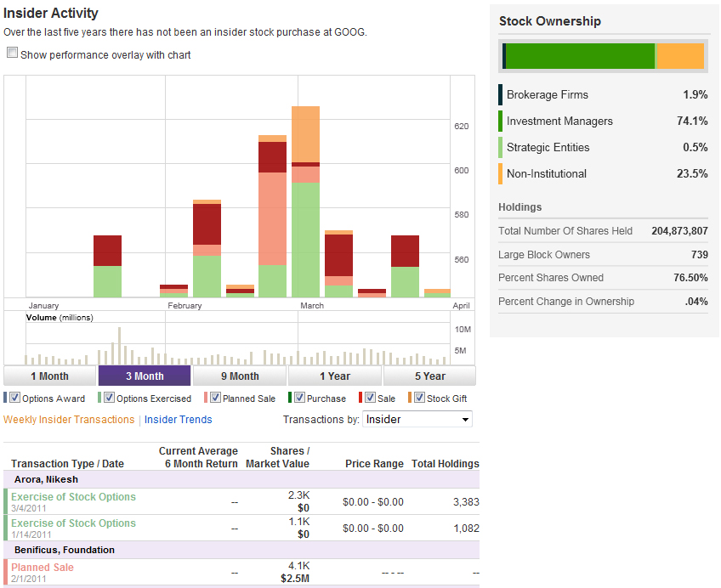Show the 1 Year chart range
Image resolution: width=721 pixels, height=588 pixels.
[x=335, y=376]
